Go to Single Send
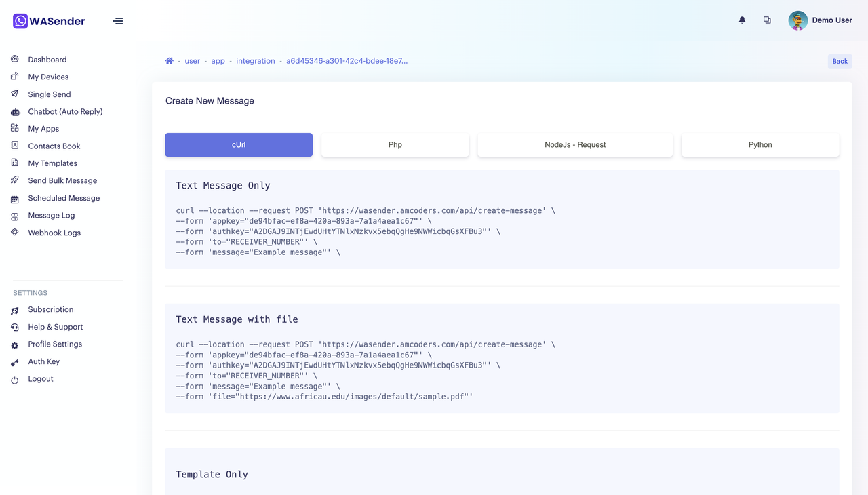The image size is (868, 495). (x=50, y=94)
